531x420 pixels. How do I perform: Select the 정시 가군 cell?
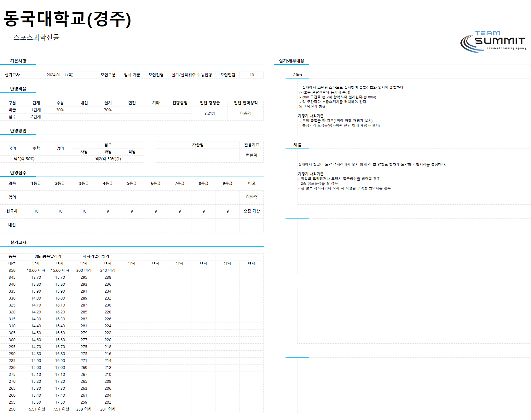[x=132, y=75]
